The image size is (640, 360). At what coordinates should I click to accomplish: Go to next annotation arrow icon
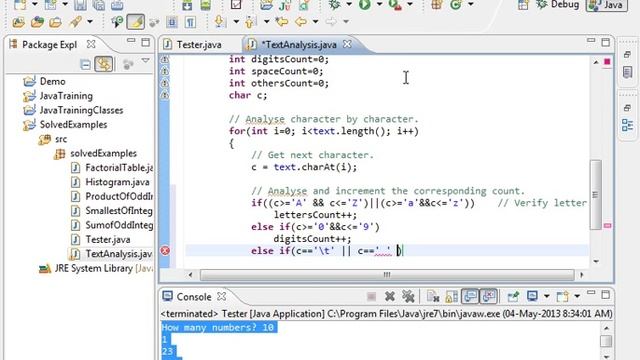coord(220,22)
